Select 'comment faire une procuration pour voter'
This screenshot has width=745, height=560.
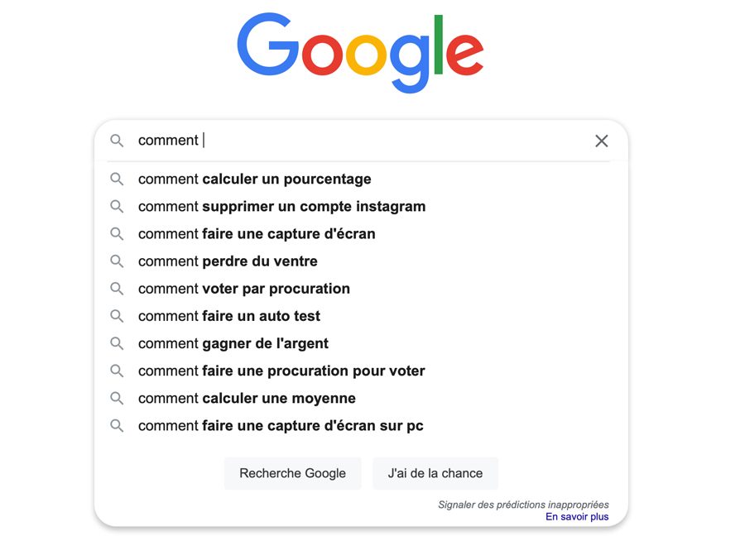tap(281, 371)
